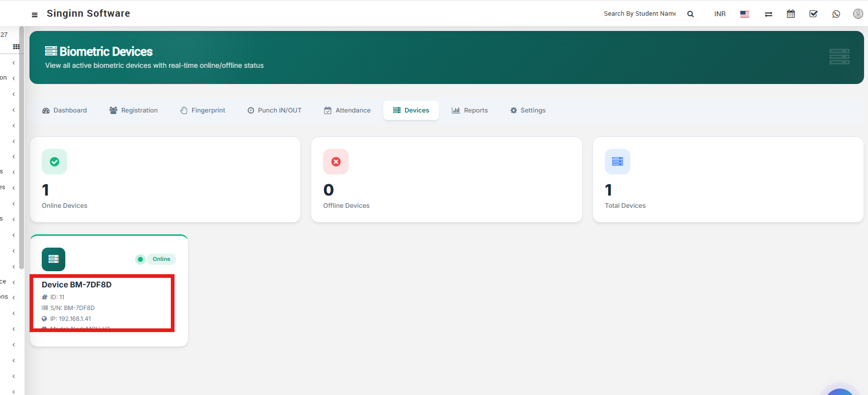Open the Dashboard tab
The image size is (868, 395).
64,111
